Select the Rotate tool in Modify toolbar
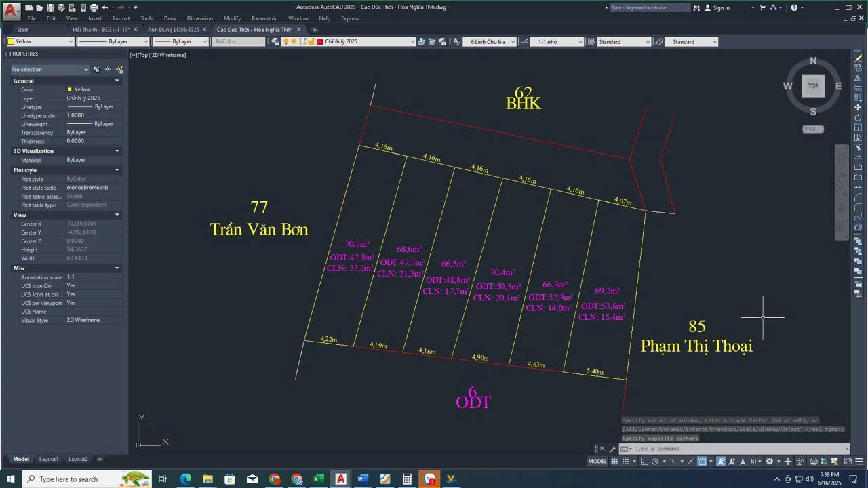 point(859,118)
